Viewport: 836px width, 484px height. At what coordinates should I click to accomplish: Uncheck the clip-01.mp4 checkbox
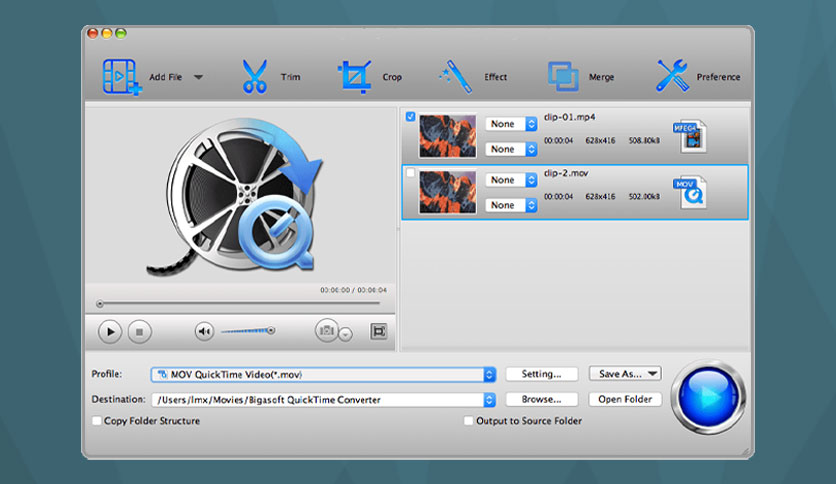point(410,116)
